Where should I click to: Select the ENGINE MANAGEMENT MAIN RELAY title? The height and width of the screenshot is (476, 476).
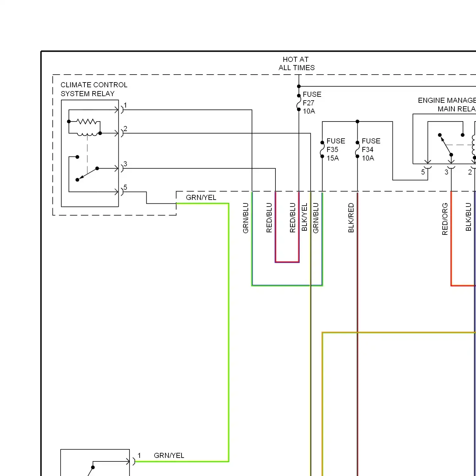[x=447, y=105]
